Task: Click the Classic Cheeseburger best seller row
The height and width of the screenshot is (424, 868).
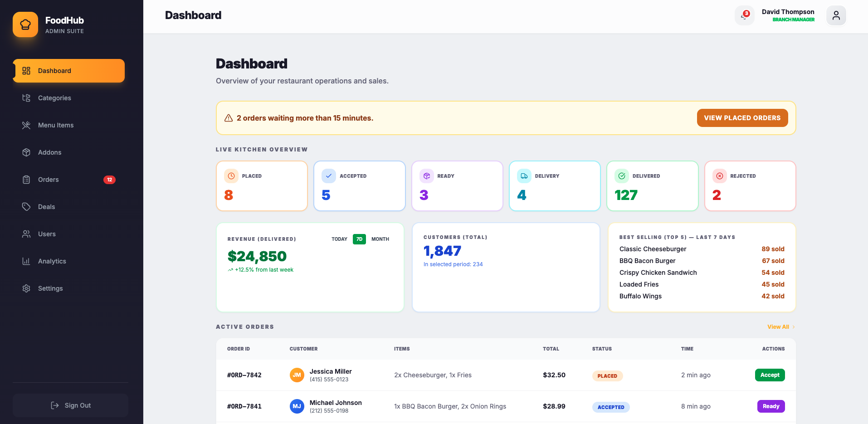Action: (702, 249)
